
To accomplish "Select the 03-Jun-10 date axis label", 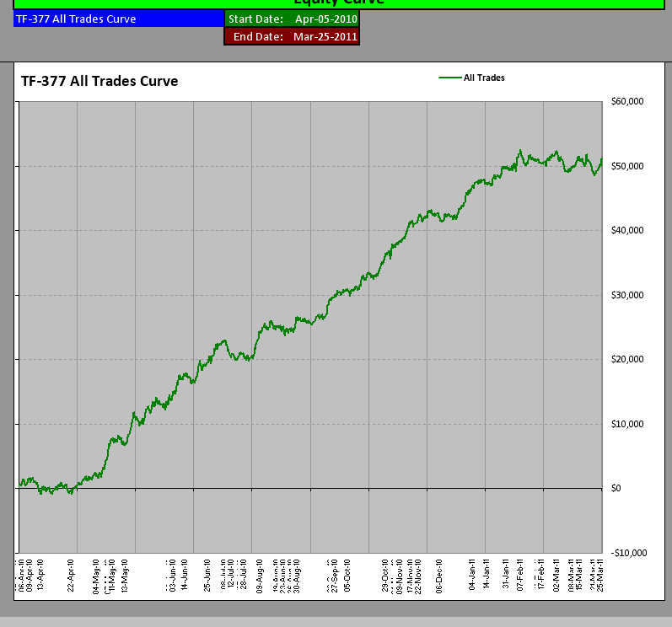I will point(173,576).
